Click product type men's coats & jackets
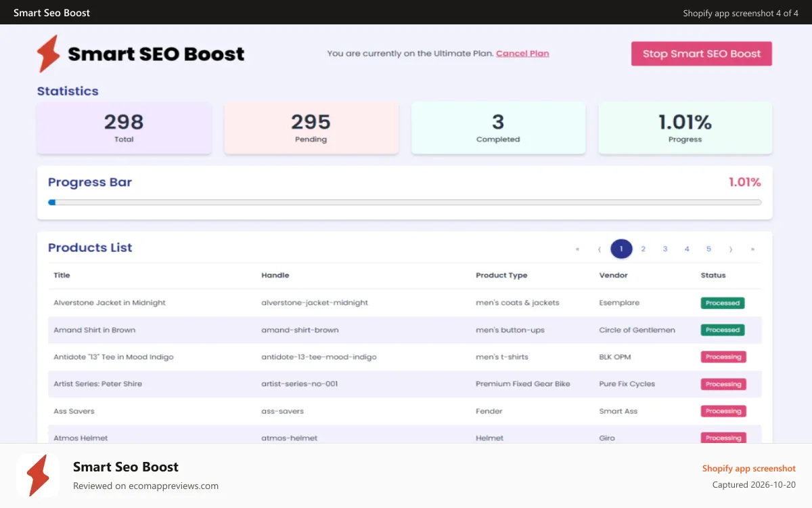This screenshot has height=508, width=812. [518, 303]
